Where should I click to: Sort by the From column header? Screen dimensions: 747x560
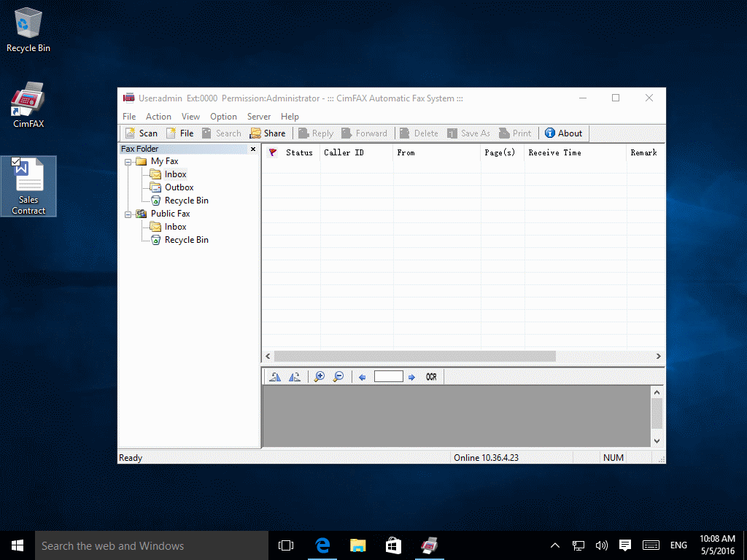pyautogui.click(x=437, y=152)
